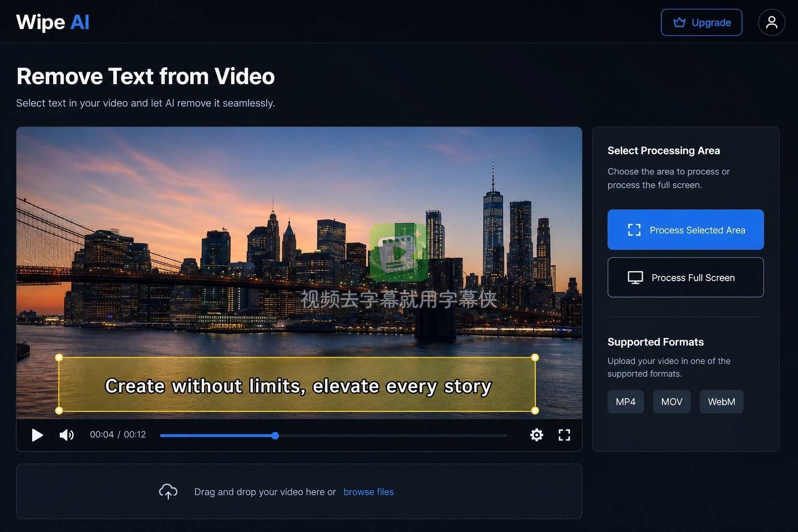Enter fullscreen mode

(564, 435)
